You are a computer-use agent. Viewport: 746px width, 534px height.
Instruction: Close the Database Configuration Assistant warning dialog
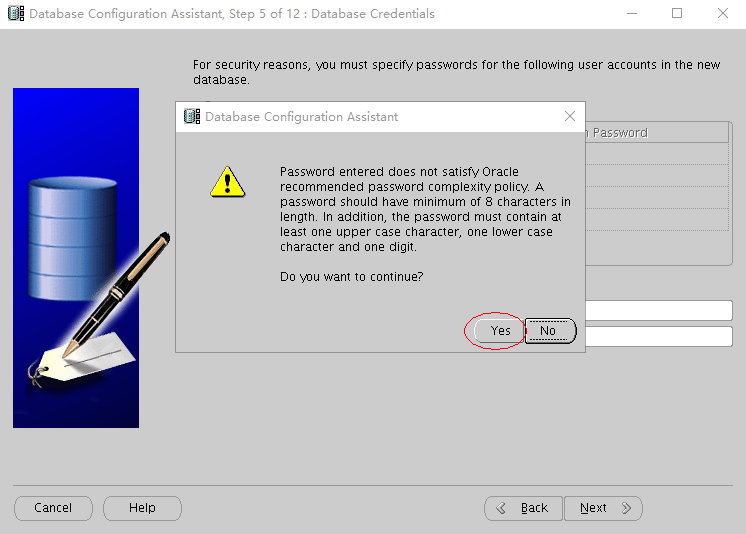pyautogui.click(x=569, y=116)
